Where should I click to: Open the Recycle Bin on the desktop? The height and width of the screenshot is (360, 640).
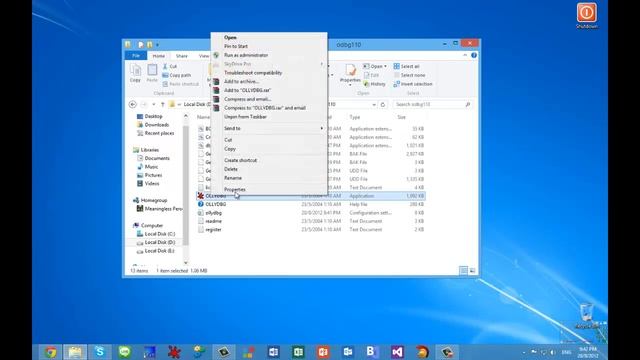coord(587,316)
